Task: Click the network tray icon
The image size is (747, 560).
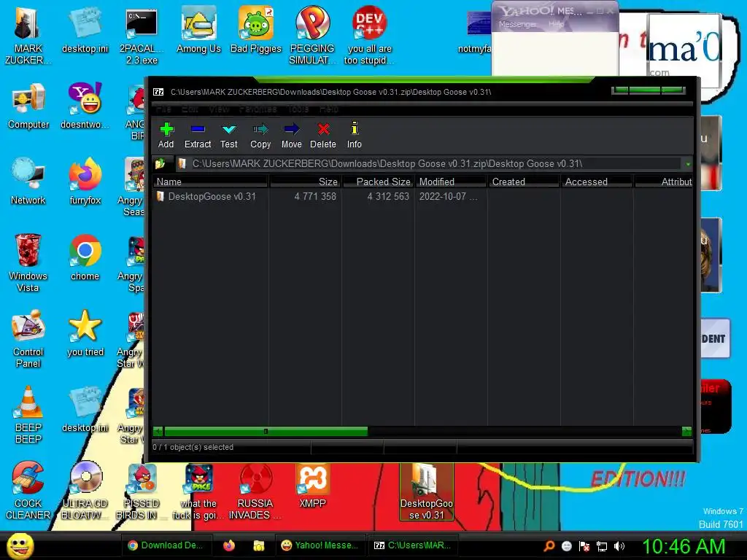Action: pos(602,546)
